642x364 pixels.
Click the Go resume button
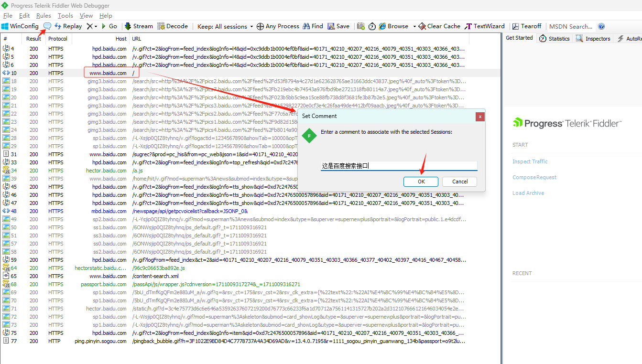109,26
